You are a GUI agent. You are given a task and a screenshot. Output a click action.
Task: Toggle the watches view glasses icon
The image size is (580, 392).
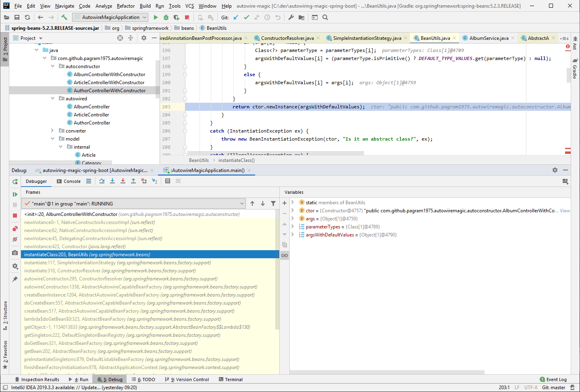click(x=284, y=255)
